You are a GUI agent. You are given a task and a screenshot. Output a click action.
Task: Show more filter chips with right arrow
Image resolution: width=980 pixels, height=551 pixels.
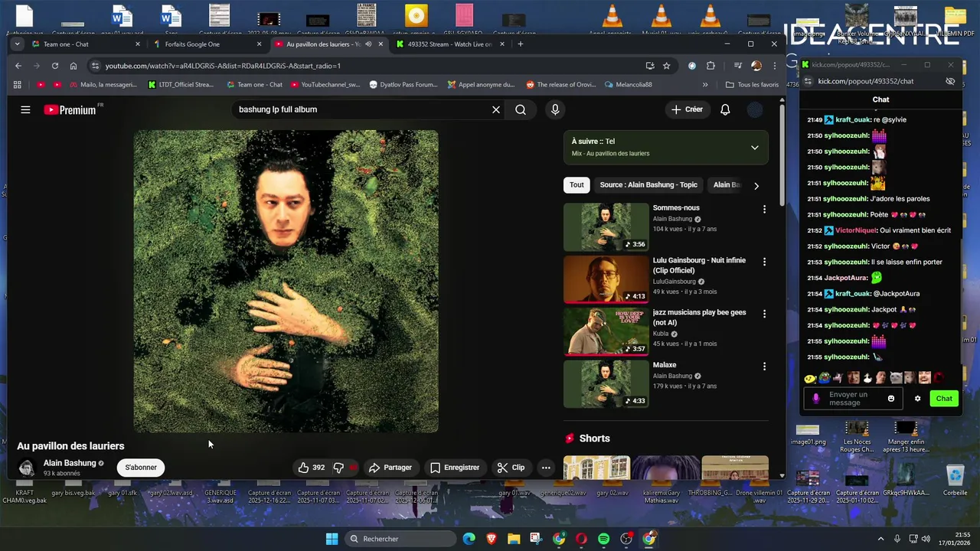click(x=756, y=185)
